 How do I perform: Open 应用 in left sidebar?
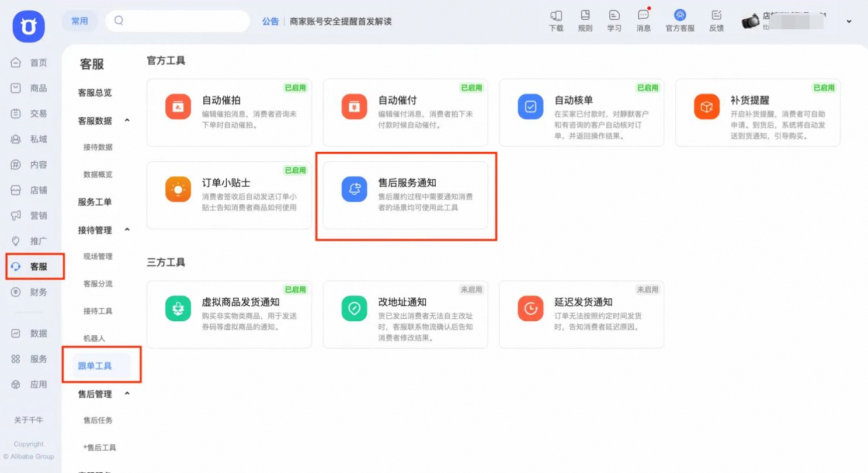(29, 384)
